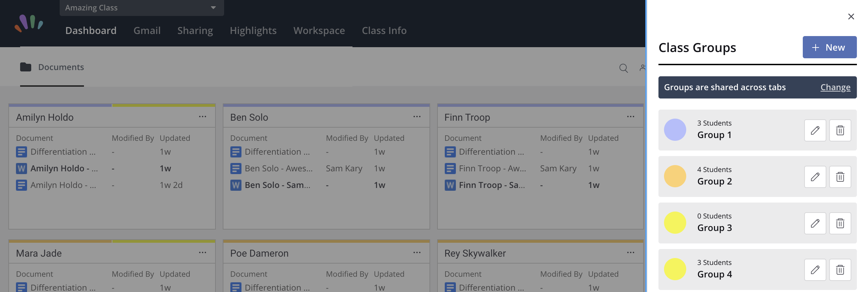
Task: Open Rey Skywalker student card title
Action: tap(475, 253)
